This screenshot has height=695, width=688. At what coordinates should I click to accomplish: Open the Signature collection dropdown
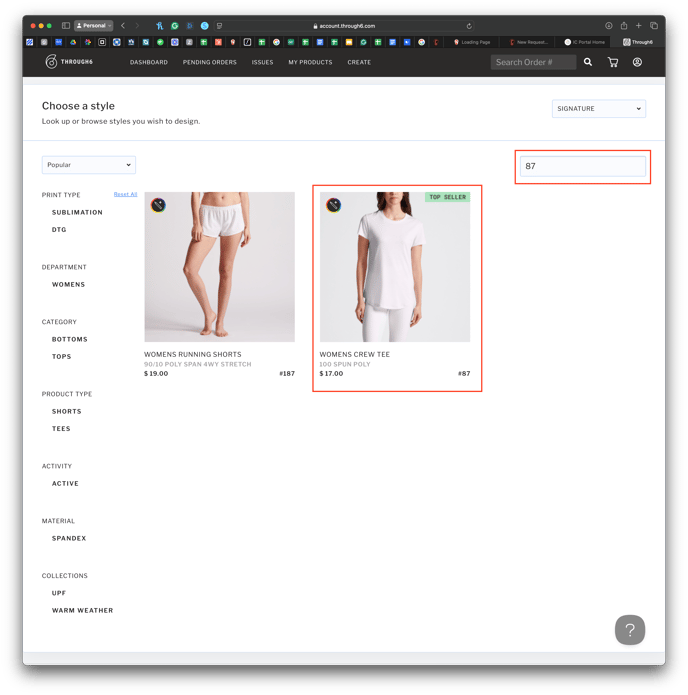click(x=598, y=108)
